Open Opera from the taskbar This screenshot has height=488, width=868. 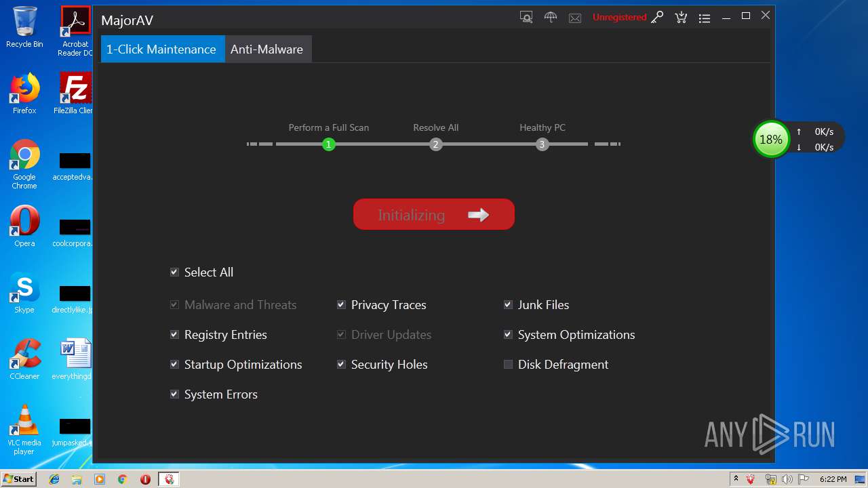[145, 479]
